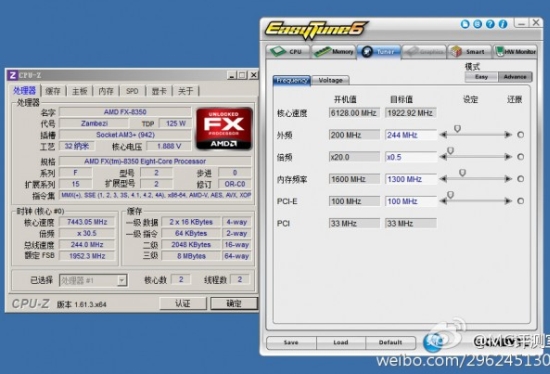Open the Smart tab in EasyTune6
The height and width of the screenshot is (374, 550).
click(x=470, y=52)
